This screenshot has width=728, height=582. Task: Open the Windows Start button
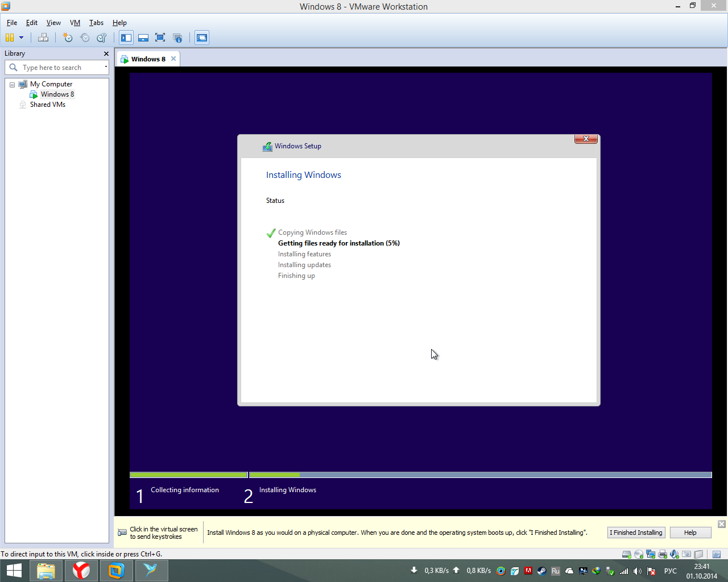click(14, 571)
